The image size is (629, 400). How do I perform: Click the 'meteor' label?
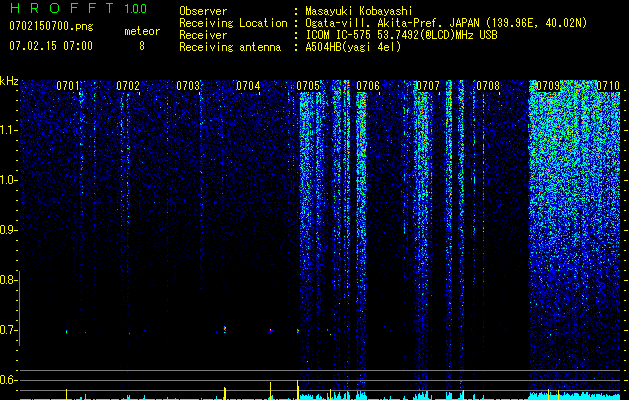pyautogui.click(x=142, y=31)
